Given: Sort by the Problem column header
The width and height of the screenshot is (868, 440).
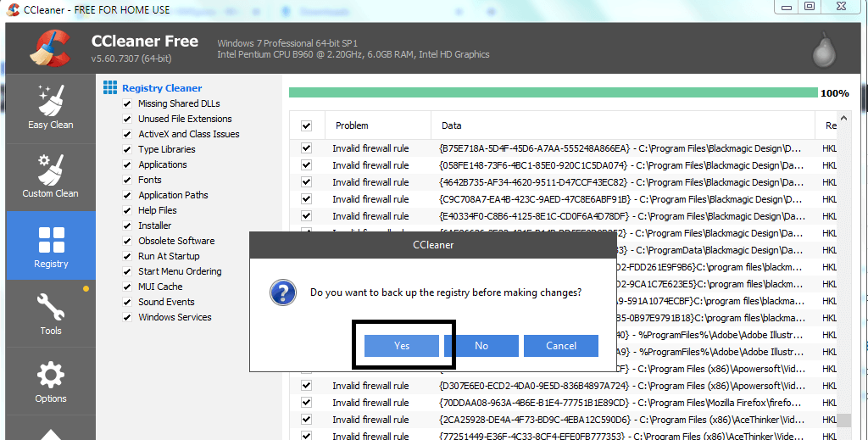Looking at the screenshot, I should tap(378, 125).
